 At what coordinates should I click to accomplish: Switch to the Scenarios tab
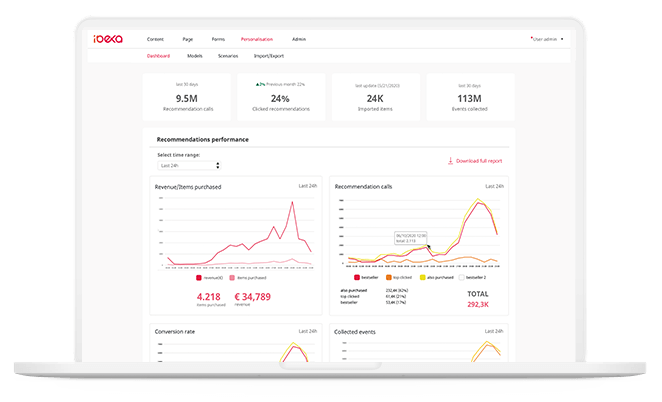pyautogui.click(x=228, y=56)
